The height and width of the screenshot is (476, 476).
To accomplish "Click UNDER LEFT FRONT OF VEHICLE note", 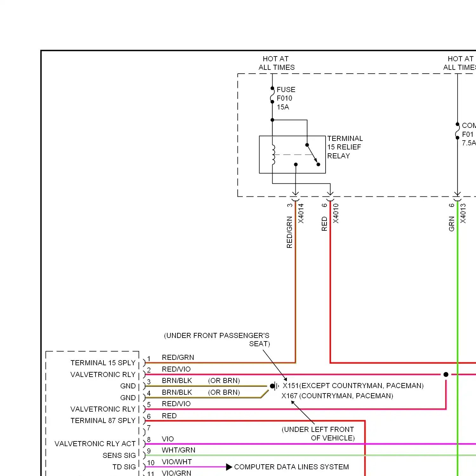I will [x=318, y=433].
